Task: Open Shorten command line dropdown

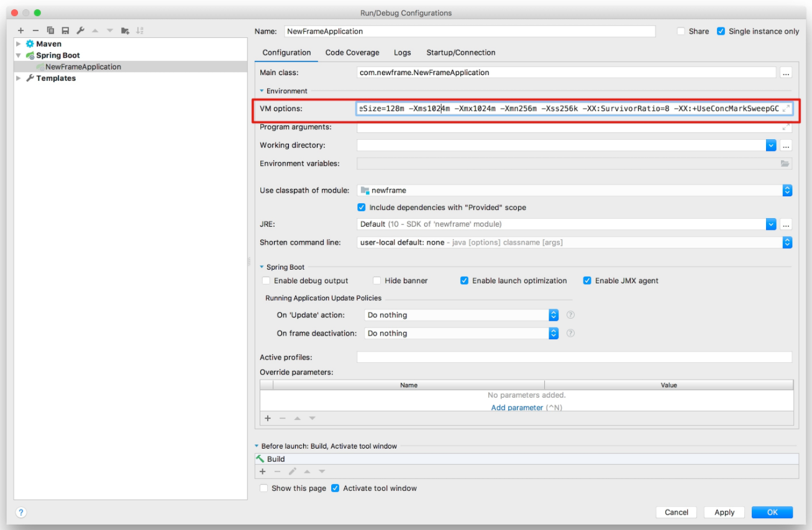Action: click(x=787, y=242)
